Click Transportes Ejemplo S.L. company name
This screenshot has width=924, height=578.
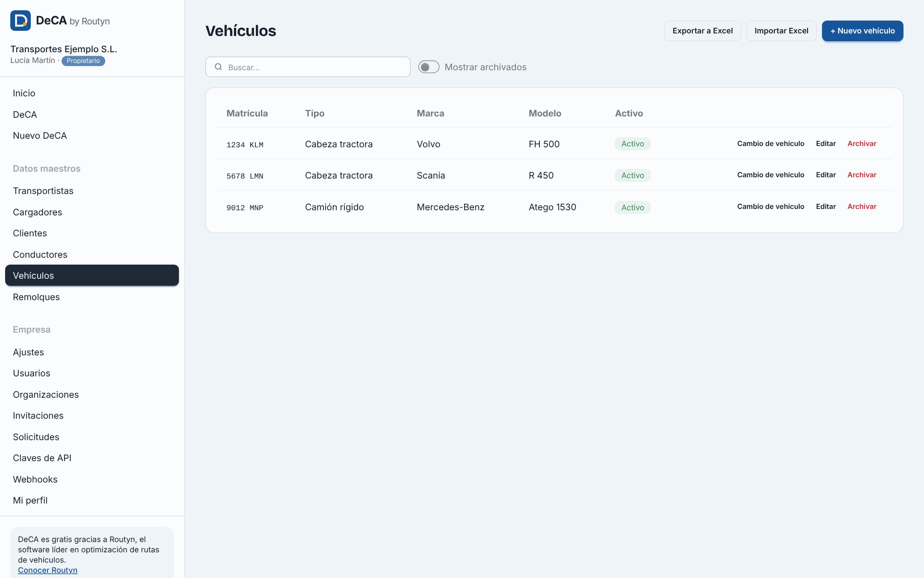[64, 49]
